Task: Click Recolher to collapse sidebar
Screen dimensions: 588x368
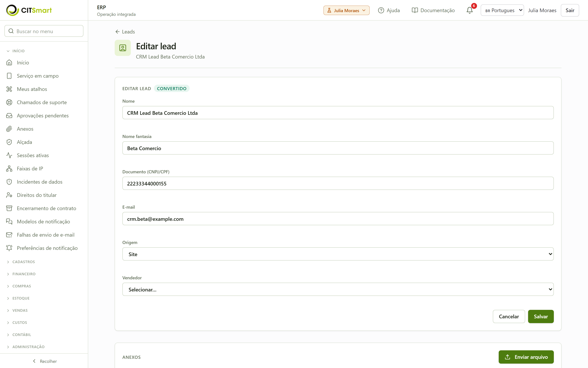Action: point(44,361)
